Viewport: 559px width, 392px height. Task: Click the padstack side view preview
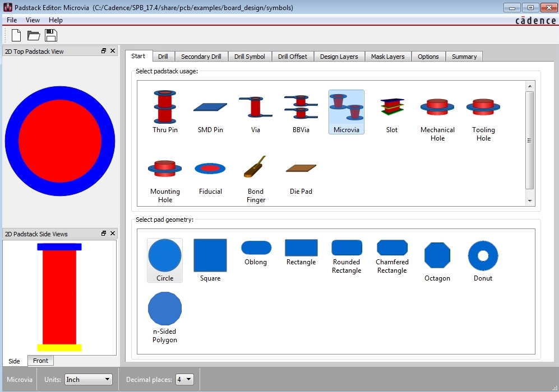point(59,297)
